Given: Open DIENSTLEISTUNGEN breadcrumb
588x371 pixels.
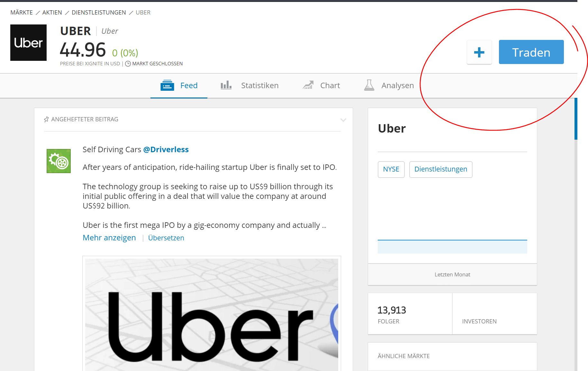Looking at the screenshot, I should coord(99,13).
